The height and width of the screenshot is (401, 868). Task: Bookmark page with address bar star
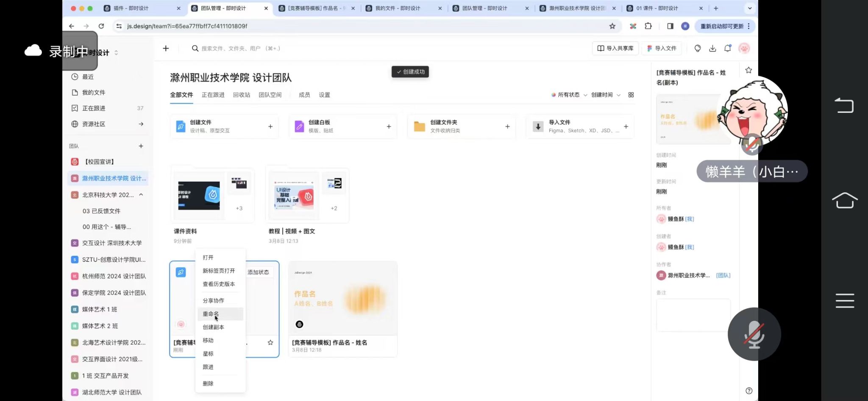click(612, 26)
